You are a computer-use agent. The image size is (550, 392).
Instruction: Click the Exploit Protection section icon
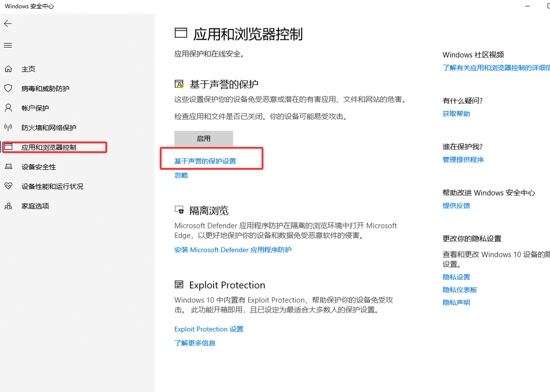point(179,284)
